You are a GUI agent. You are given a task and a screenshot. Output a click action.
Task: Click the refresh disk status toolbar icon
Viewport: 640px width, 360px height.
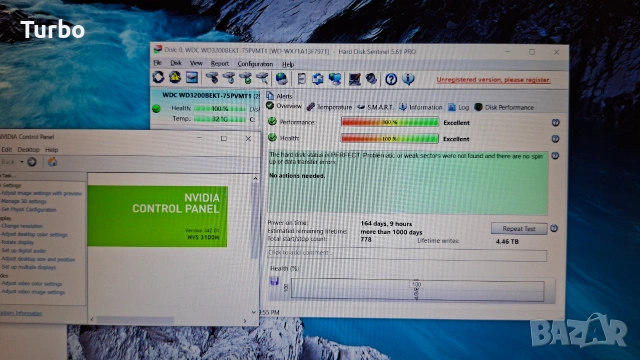click(158, 77)
